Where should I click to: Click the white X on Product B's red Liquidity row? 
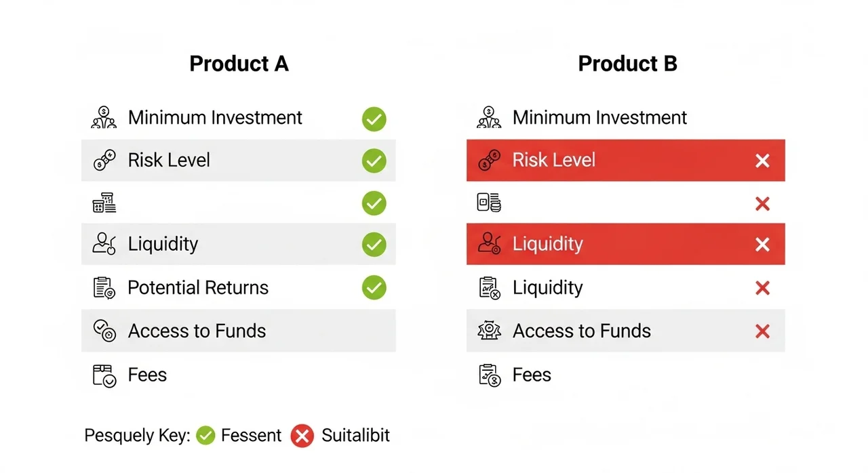(762, 244)
